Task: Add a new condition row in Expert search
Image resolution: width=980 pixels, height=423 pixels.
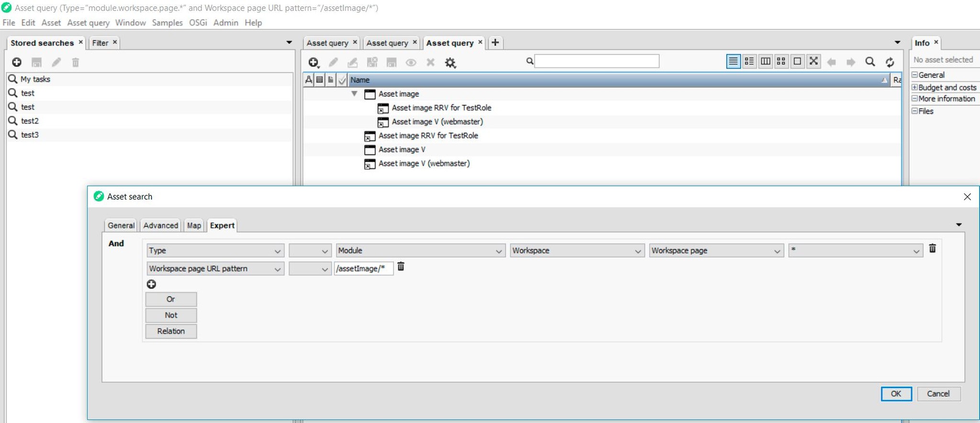Action: (x=151, y=284)
